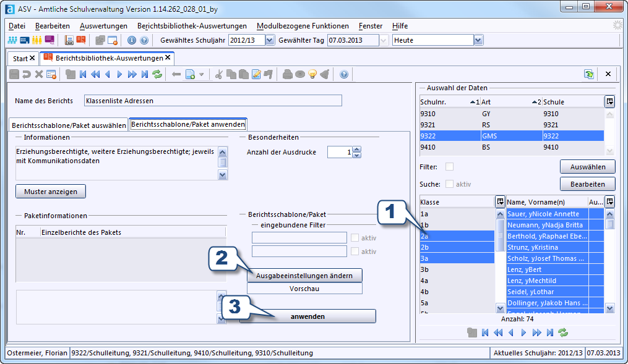This screenshot has width=628, height=364.
Task: Click the info icon next to Schuljahr
Action: [131, 40]
